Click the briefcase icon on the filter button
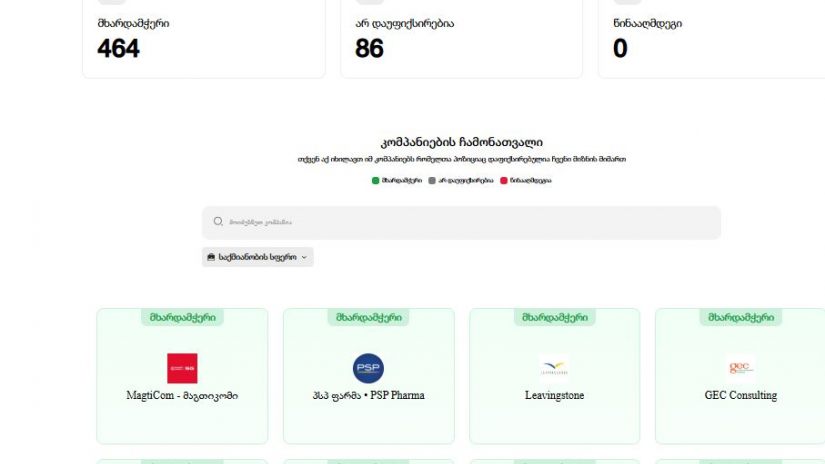 (x=211, y=257)
